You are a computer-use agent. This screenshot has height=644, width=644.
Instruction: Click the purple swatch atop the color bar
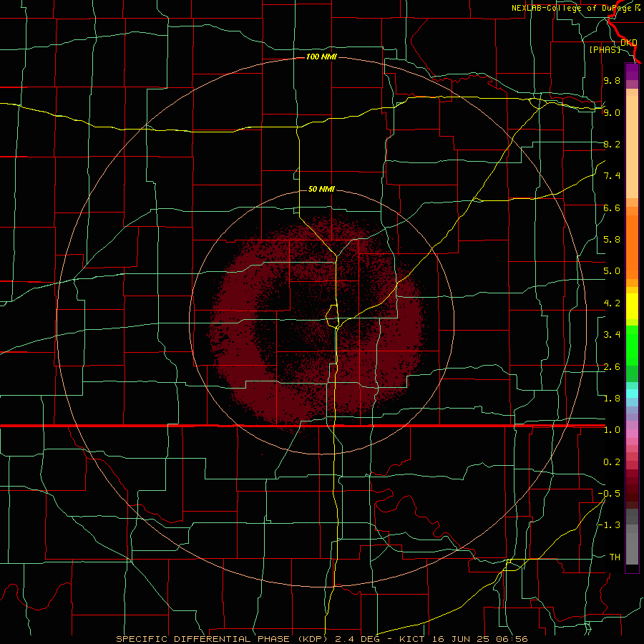[632, 72]
